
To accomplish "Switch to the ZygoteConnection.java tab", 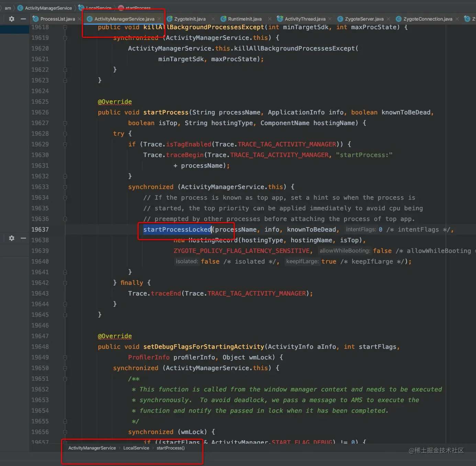I will [x=428, y=19].
